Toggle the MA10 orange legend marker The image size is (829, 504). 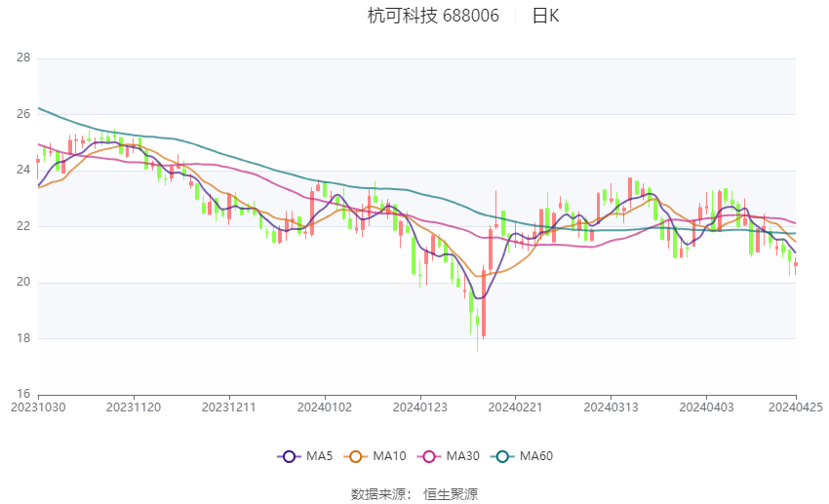356,456
